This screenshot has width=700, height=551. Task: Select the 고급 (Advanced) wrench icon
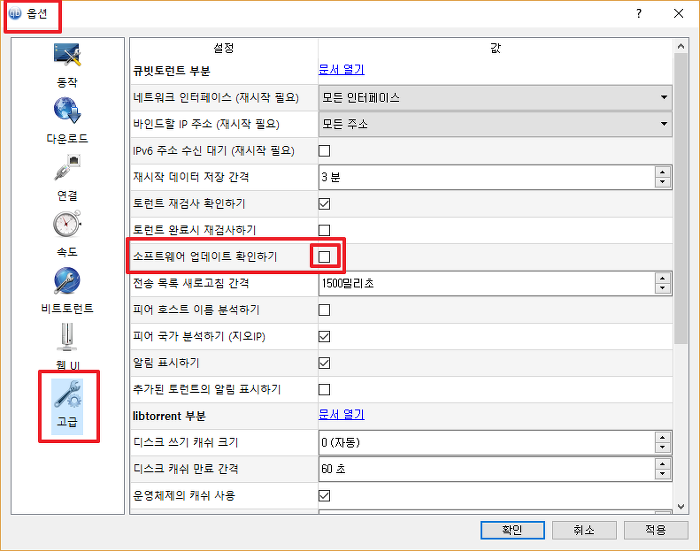(x=67, y=394)
